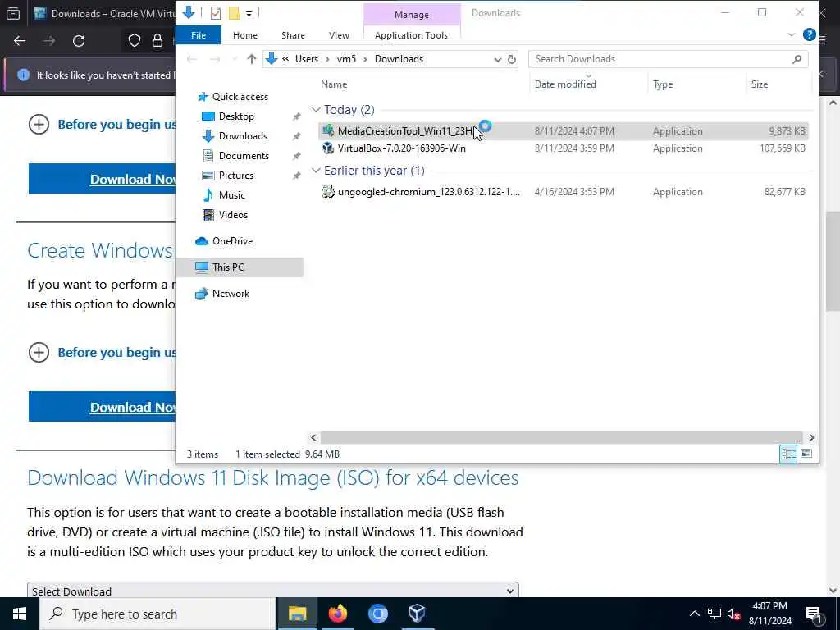Click the vm5 breadcrumb segment

346,59
